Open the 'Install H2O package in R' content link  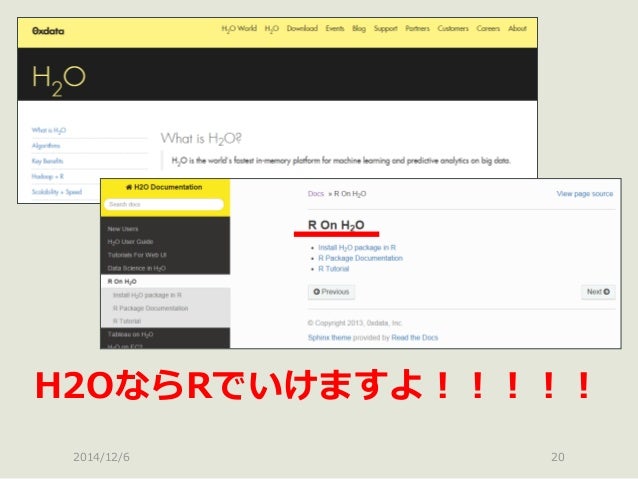tap(357, 247)
